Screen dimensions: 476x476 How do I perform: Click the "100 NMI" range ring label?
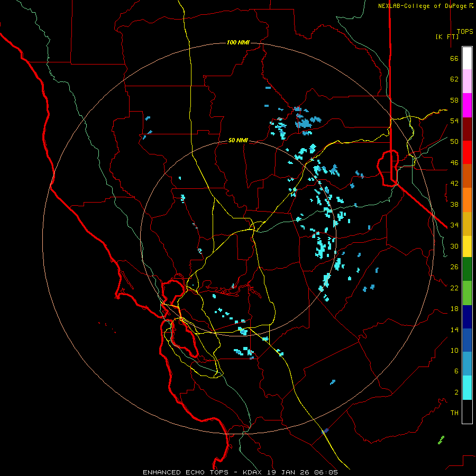[238, 42]
